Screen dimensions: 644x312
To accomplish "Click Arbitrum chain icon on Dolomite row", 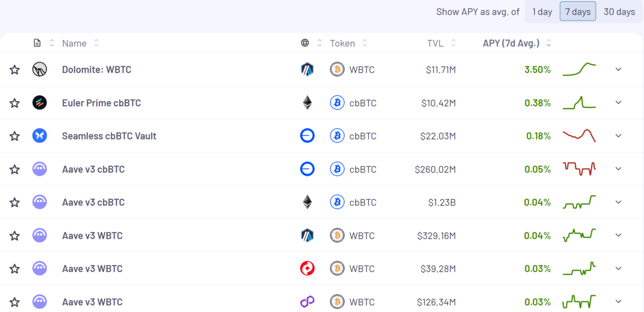I will [x=308, y=69].
